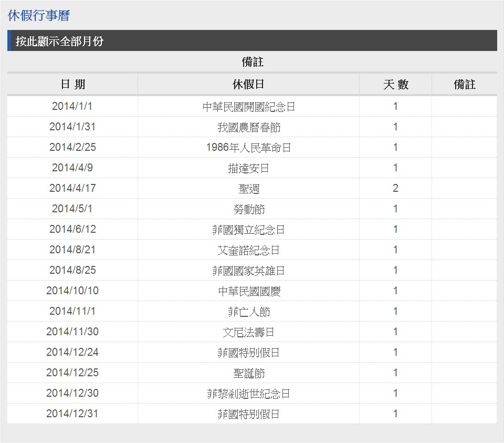This screenshot has height=443, width=504.
Task: Click the 菲國獨立紀念日 entry
Action: (248, 229)
